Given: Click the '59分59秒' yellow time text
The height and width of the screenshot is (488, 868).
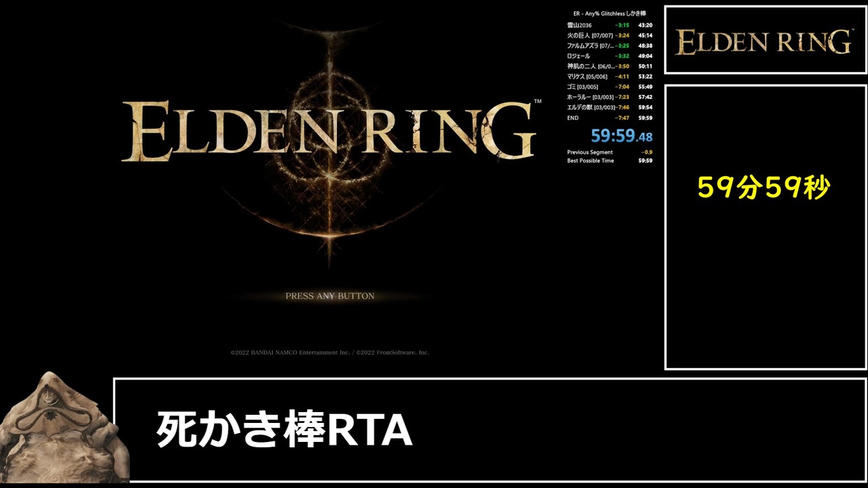Looking at the screenshot, I should pos(764,188).
